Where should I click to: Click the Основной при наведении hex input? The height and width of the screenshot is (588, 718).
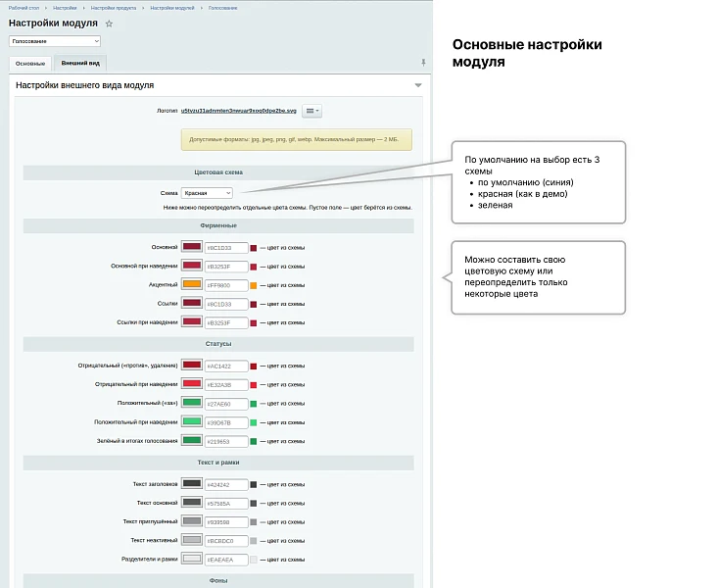(x=226, y=267)
